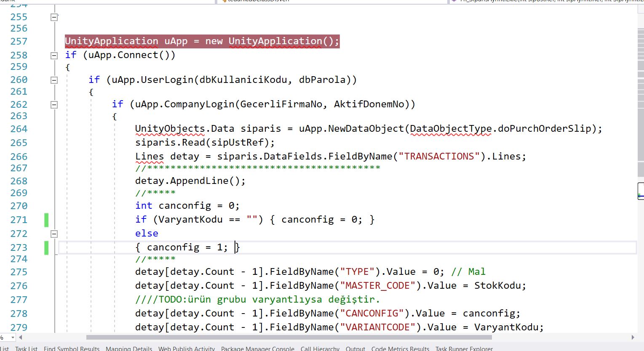Open the Find Symbol Results tab
Image resolution: width=644 pixels, height=351 pixels.
point(72,348)
